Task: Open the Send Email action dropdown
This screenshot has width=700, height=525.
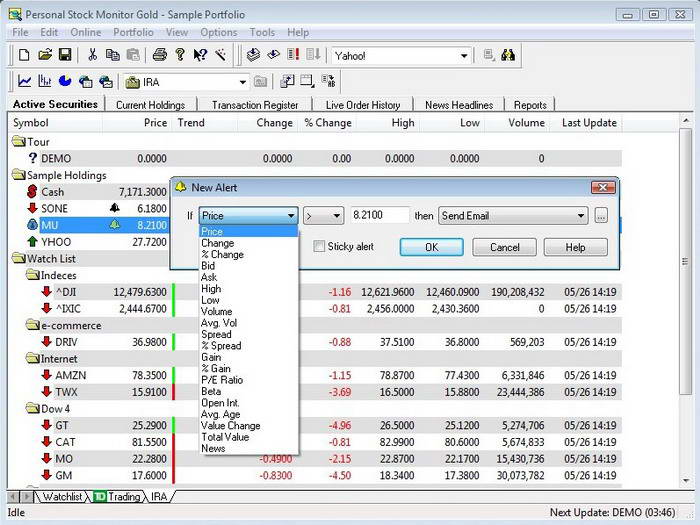Action: (513, 216)
